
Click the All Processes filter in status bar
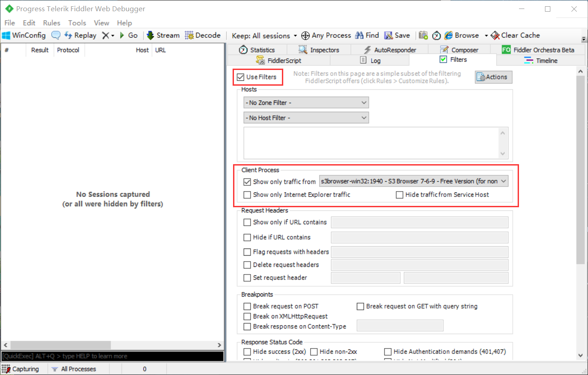pos(74,369)
